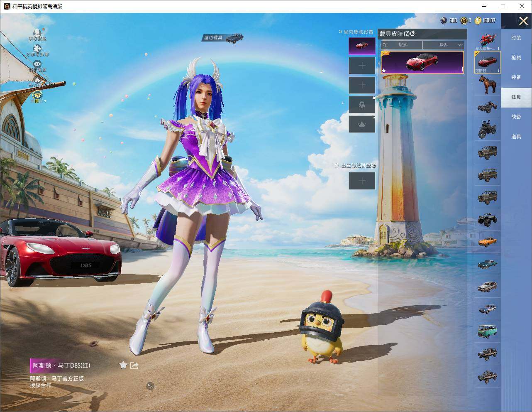Open the 更换形象 change-avatar icon

click(x=37, y=33)
